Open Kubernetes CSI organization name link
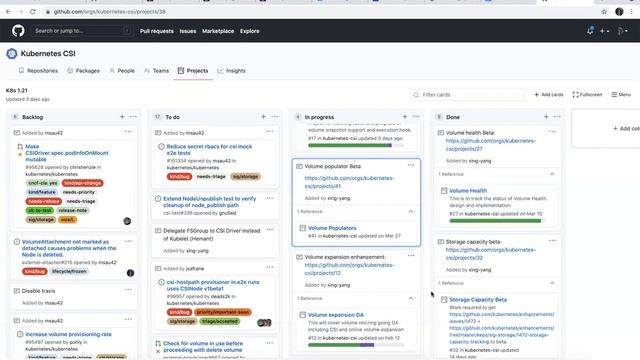 click(48, 53)
